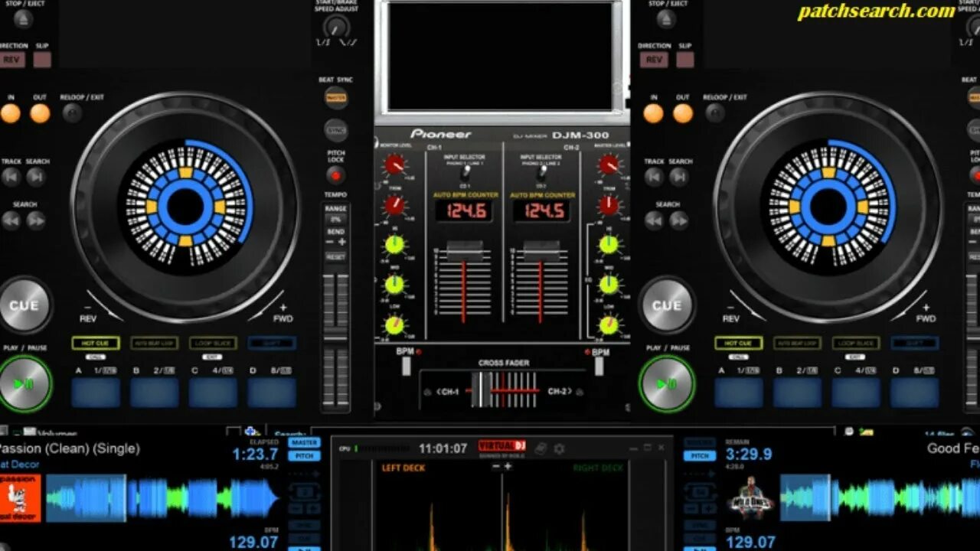Click the left deck Start/Brake speed knob
This screenshot has width=980, height=551.
pyautogui.click(x=335, y=28)
